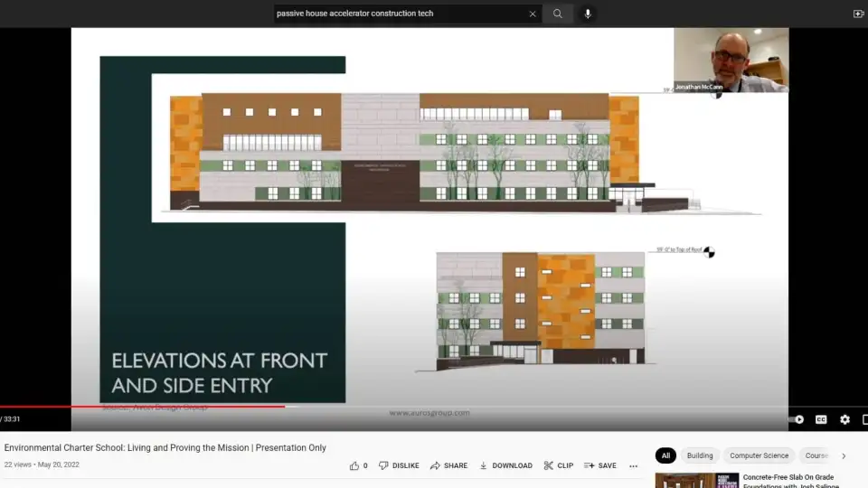Toggle closed captions (CC)
Image resolution: width=868 pixels, height=488 pixels.
tap(821, 419)
